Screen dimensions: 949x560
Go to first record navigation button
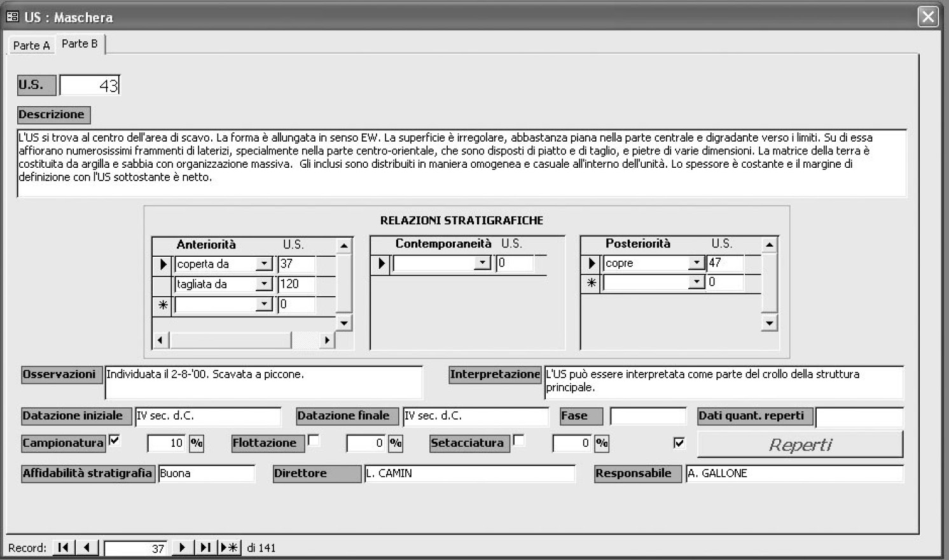[63, 547]
